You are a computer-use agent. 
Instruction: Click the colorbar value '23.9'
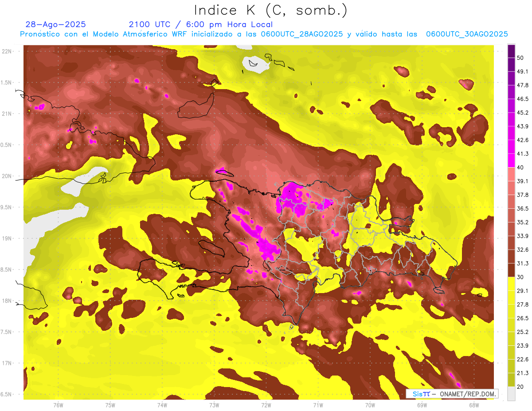tap(522, 345)
